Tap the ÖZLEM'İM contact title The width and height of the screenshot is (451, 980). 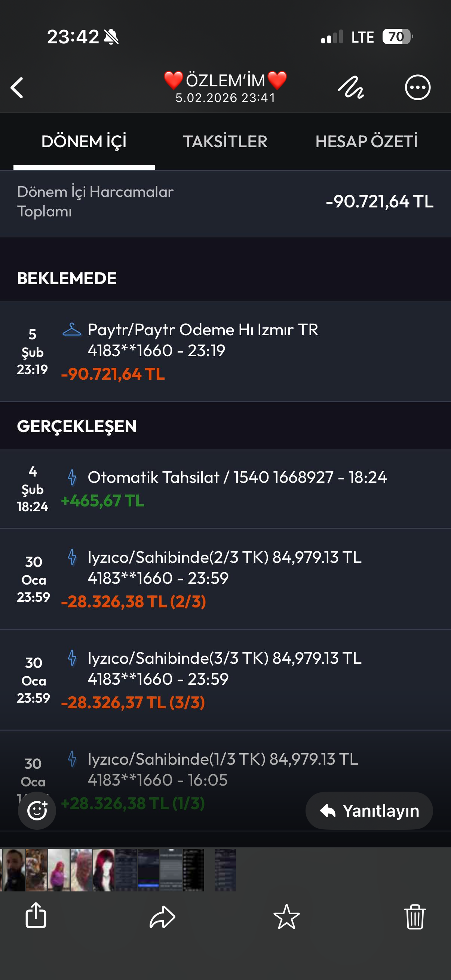[225, 81]
